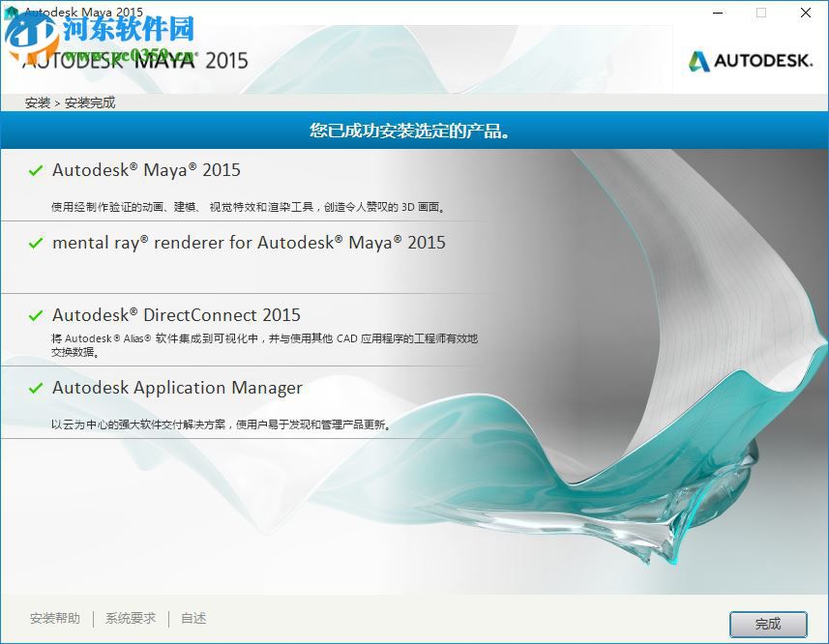This screenshot has width=829, height=644.
Task: Select the Autodesk Application Manager entry
Action: [179, 388]
